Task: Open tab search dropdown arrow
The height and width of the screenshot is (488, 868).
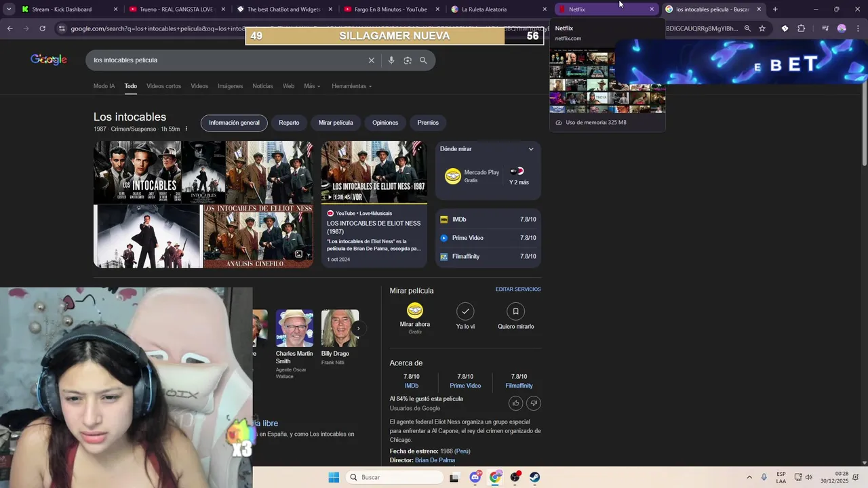Action: (9, 9)
